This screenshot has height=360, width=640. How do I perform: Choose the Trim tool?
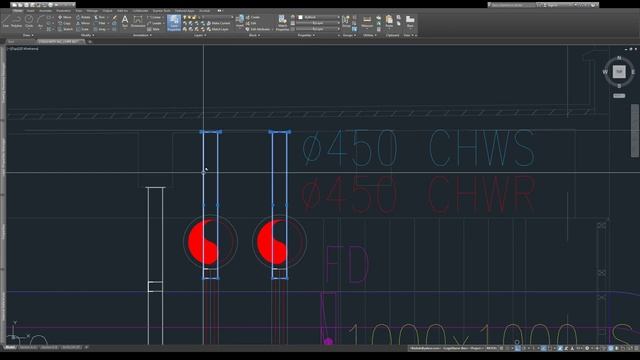100,18
